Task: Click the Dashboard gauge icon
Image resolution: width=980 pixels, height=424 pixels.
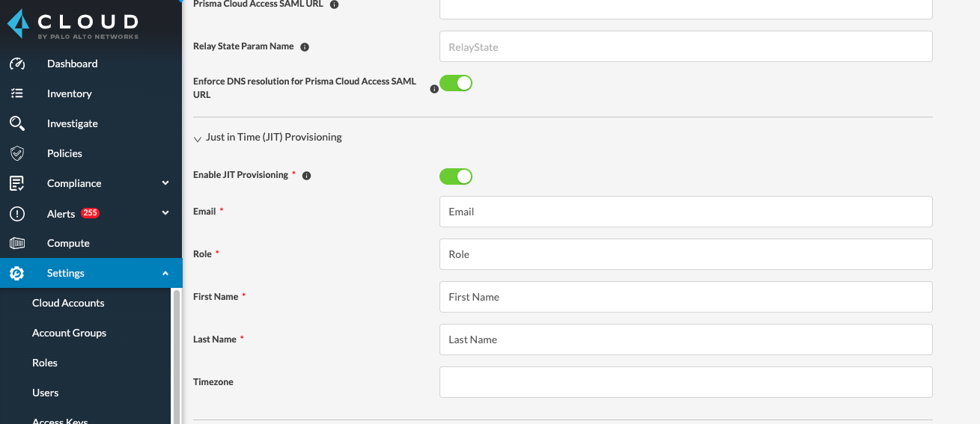Action: click(17, 64)
